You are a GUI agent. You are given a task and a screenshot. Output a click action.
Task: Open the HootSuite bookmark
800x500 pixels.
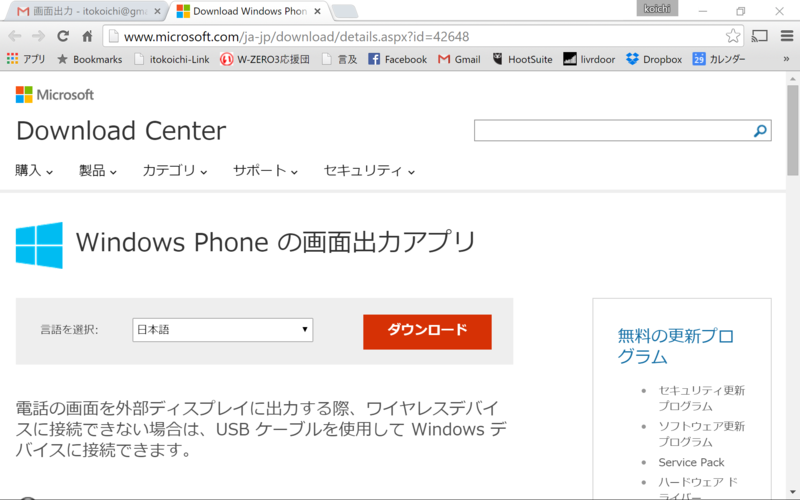click(x=522, y=59)
